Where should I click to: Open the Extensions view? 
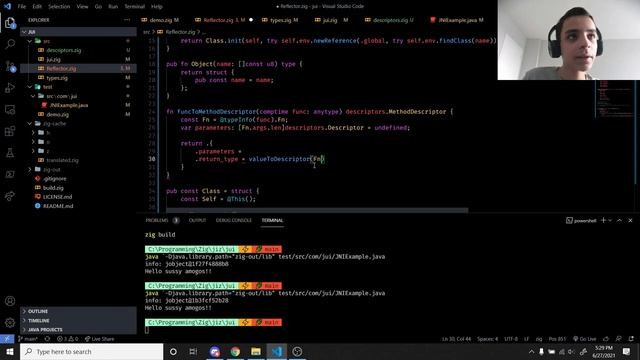(x=10, y=131)
